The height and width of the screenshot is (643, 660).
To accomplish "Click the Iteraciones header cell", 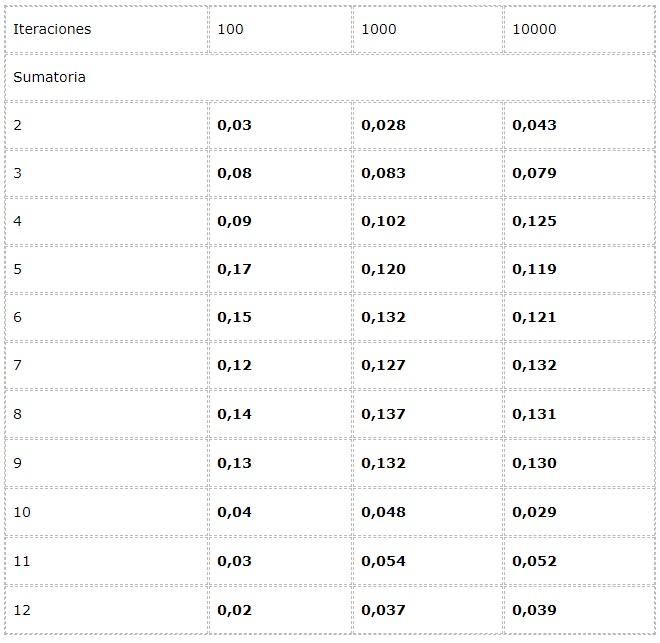I will [52, 29].
